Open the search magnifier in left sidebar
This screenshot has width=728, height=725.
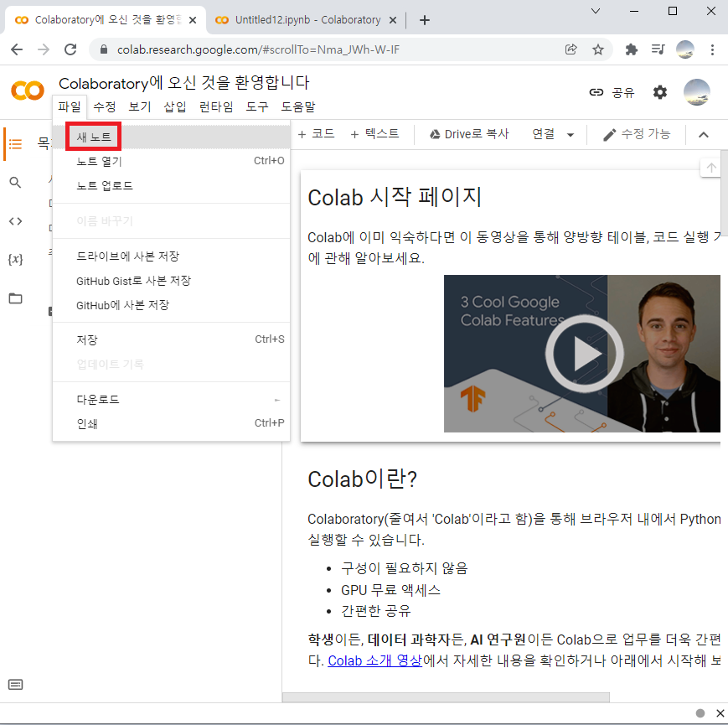(15, 183)
